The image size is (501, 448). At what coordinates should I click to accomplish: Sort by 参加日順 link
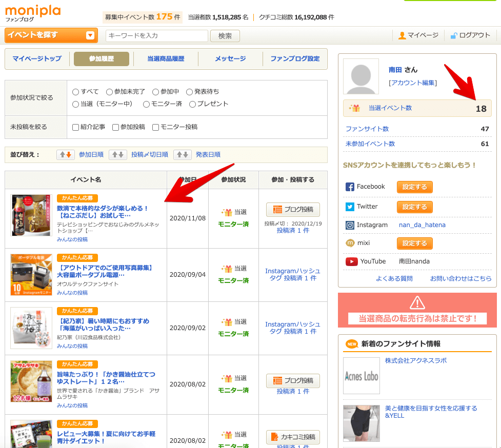(x=91, y=155)
